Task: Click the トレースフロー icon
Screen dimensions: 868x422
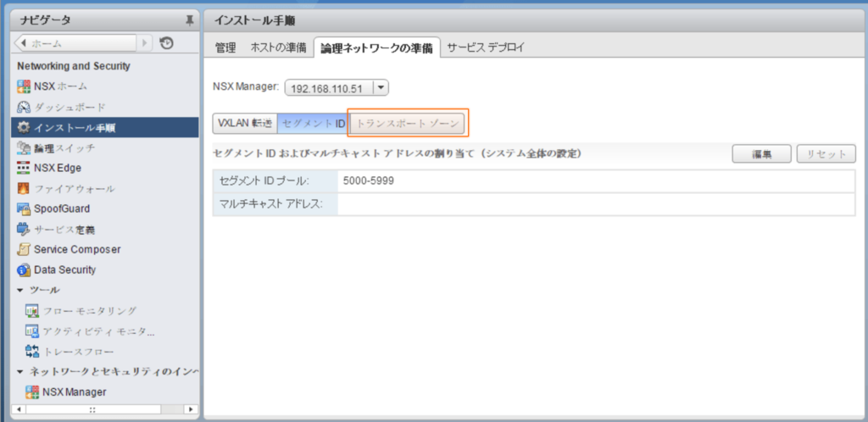Action: point(32,351)
